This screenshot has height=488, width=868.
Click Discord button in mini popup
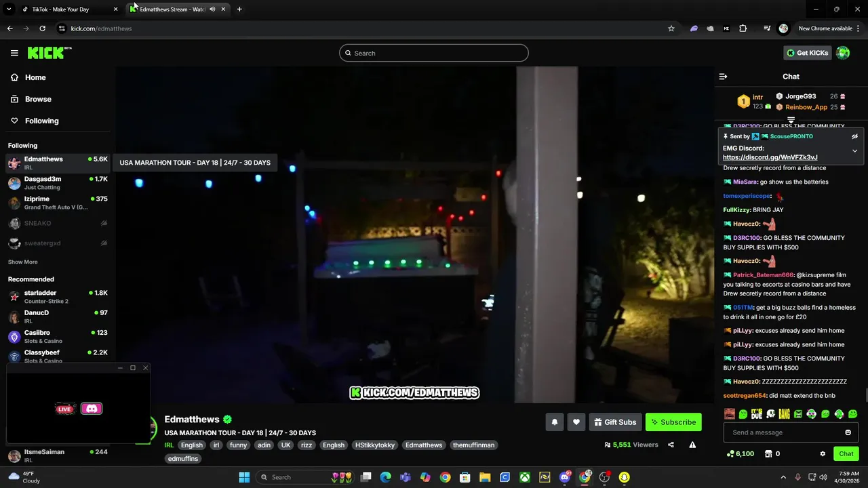click(x=92, y=409)
